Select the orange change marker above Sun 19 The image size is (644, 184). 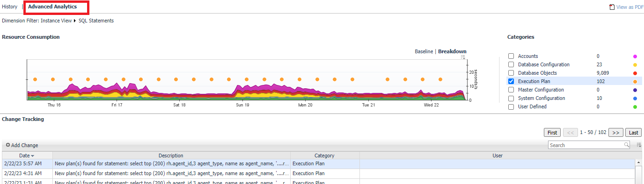click(x=247, y=79)
